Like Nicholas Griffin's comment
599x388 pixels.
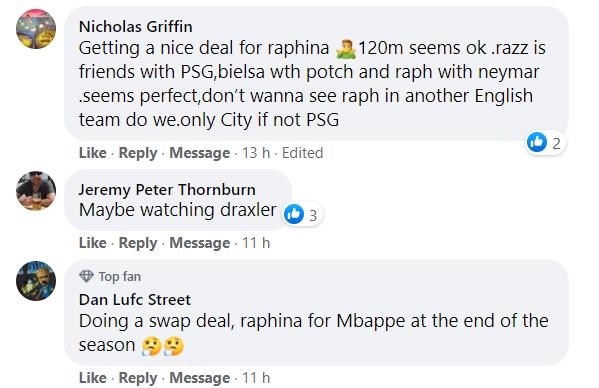(x=92, y=153)
